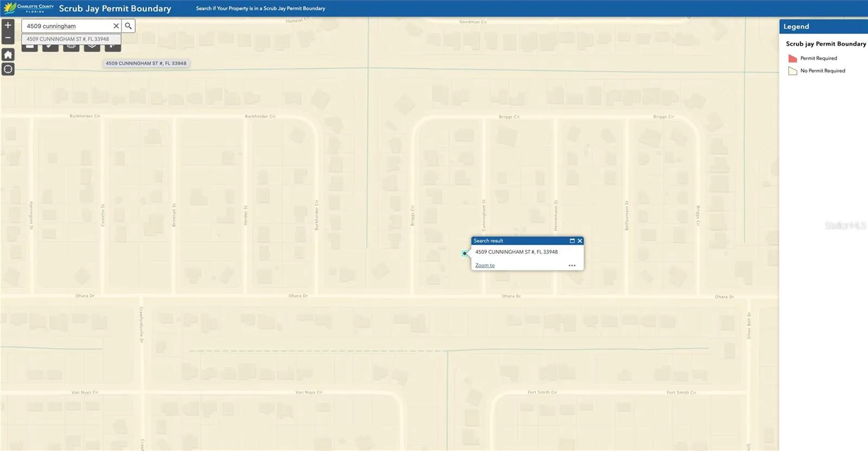The height and width of the screenshot is (451, 868).
Task: Go to the default map home extent
Action: click(8, 54)
